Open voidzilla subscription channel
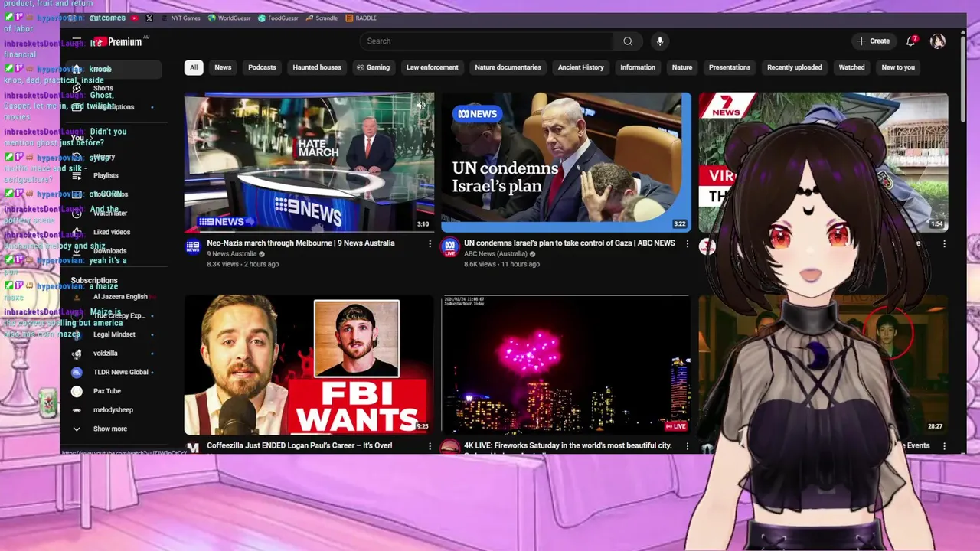The width and height of the screenshot is (980, 551). pos(113,354)
